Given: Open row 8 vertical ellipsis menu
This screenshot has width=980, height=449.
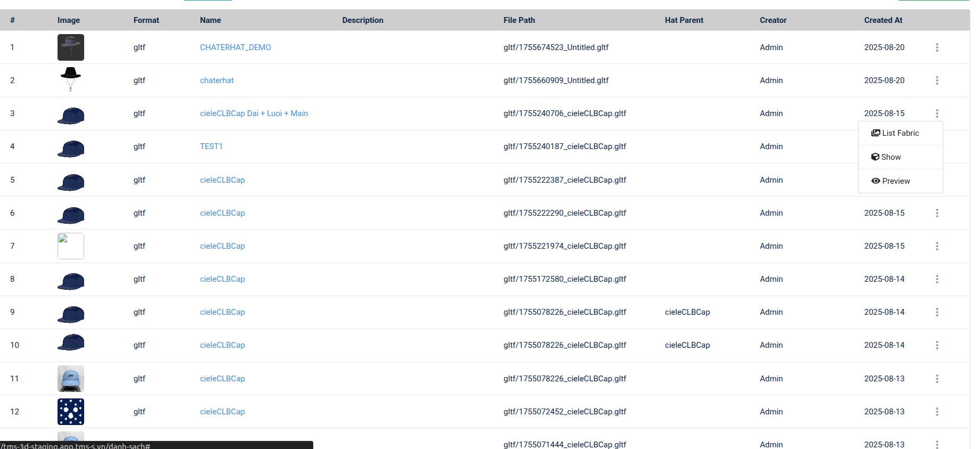Looking at the screenshot, I should pos(937,279).
